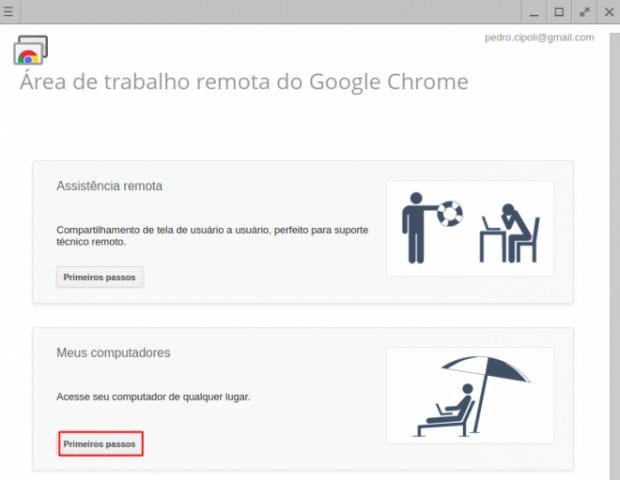620x480 pixels.
Task: Open the hamburger menu in the title bar
Action: tap(8, 11)
